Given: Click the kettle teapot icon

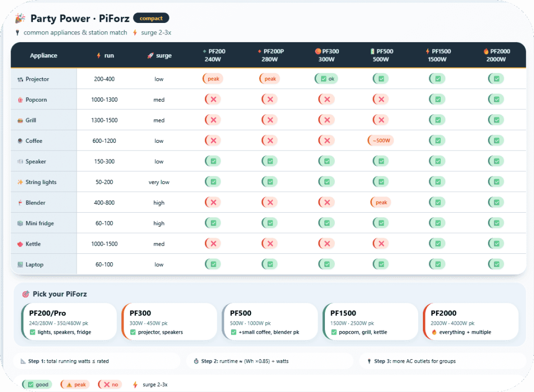Looking at the screenshot, I should 20,244.
